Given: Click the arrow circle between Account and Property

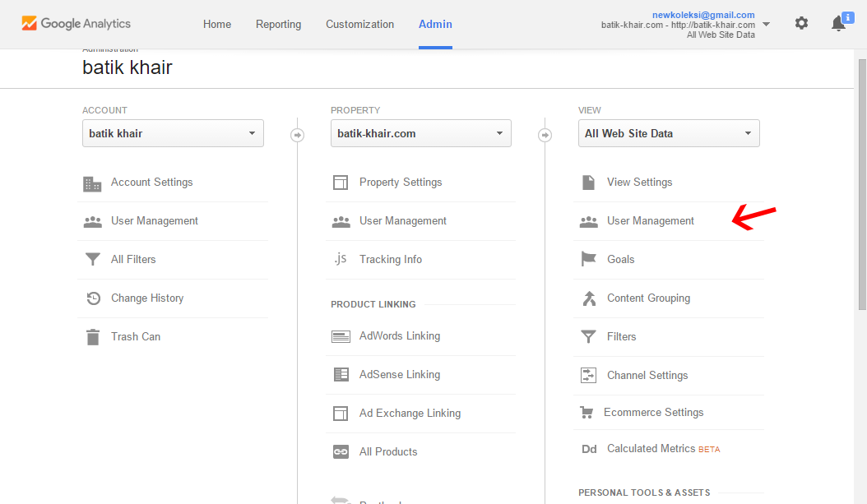Looking at the screenshot, I should tap(298, 135).
